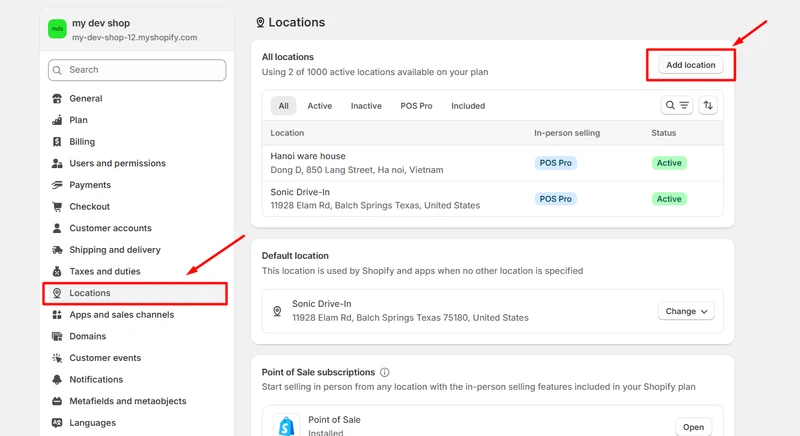The image size is (800, 436).
Task: Select the All locations tab
Action: [283, 106]
